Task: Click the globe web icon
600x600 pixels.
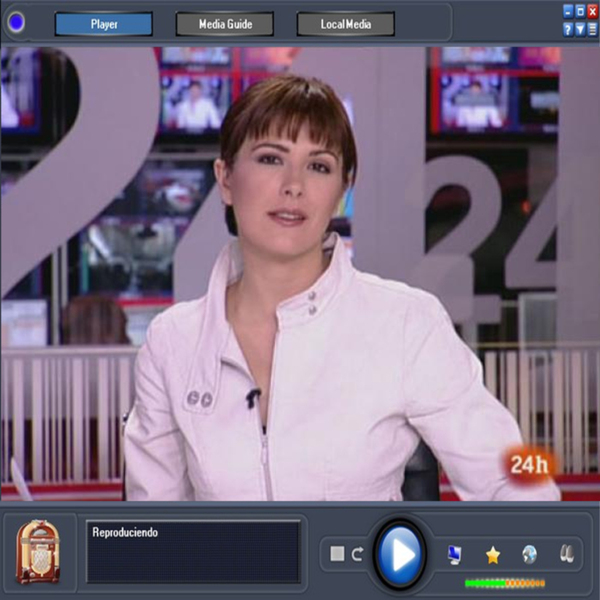Action: (530, 554)
